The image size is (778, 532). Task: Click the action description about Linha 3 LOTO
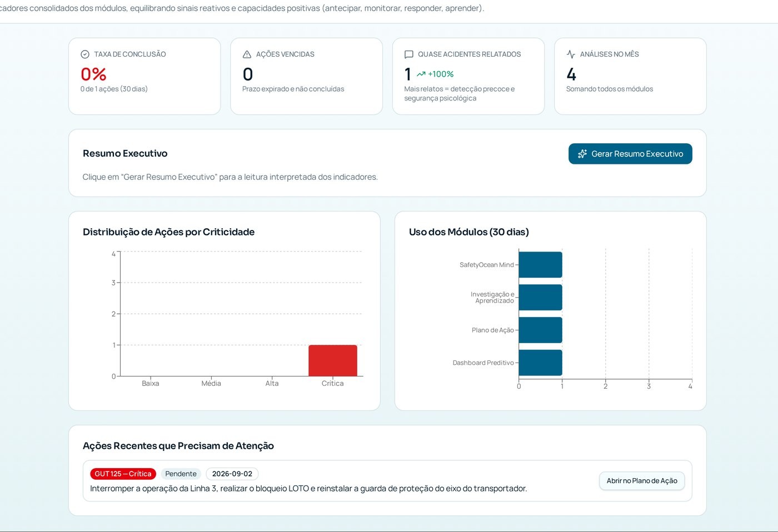(308, 489)
